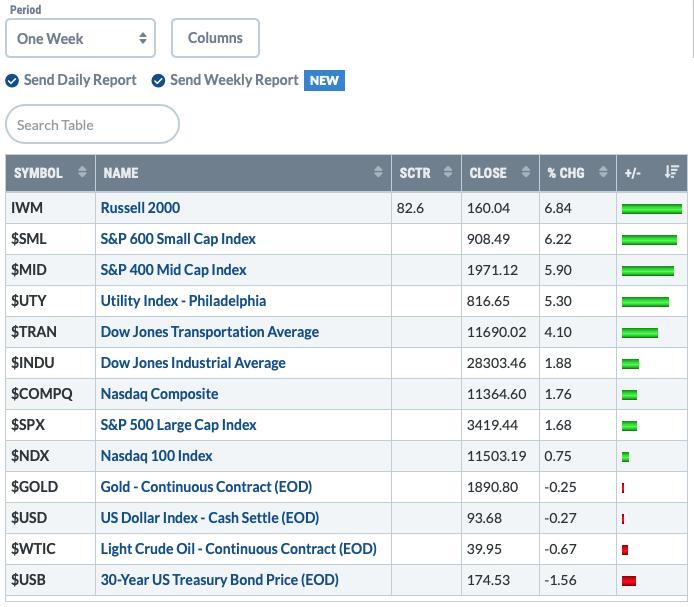The height and width of the screenshot is (607, 694).
Task: Open Utility Index - Philadelphia link
Action: (x=184, y=301)
